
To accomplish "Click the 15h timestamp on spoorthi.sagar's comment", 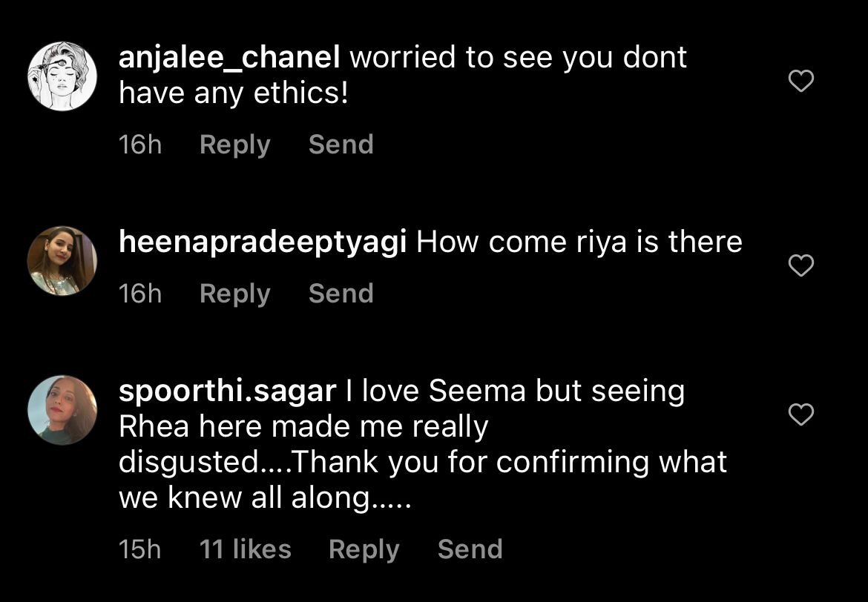I will click(x=139, y=549).
